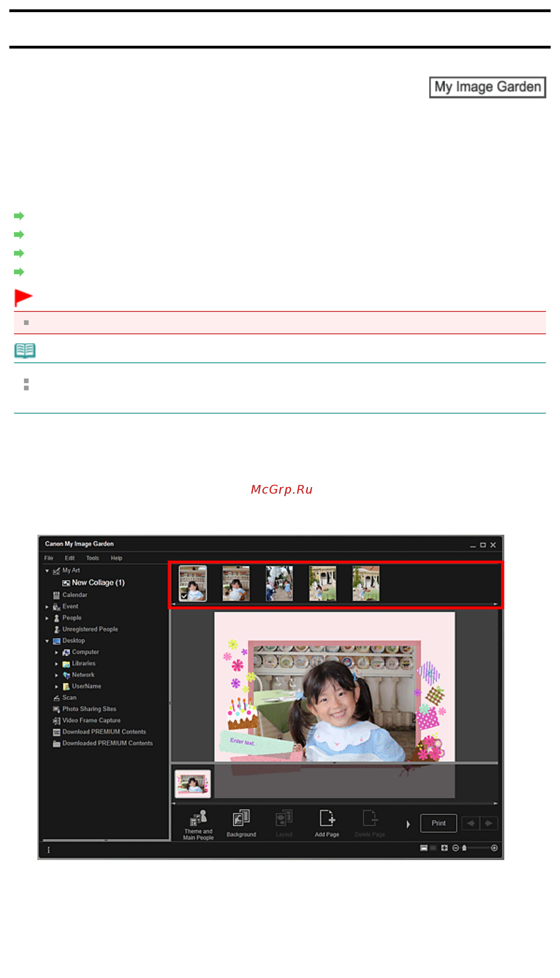Image resolution: width=560 pixels, height=978 pixels.
Task: Select the second photo thumbnail
Action: [236, 583]
